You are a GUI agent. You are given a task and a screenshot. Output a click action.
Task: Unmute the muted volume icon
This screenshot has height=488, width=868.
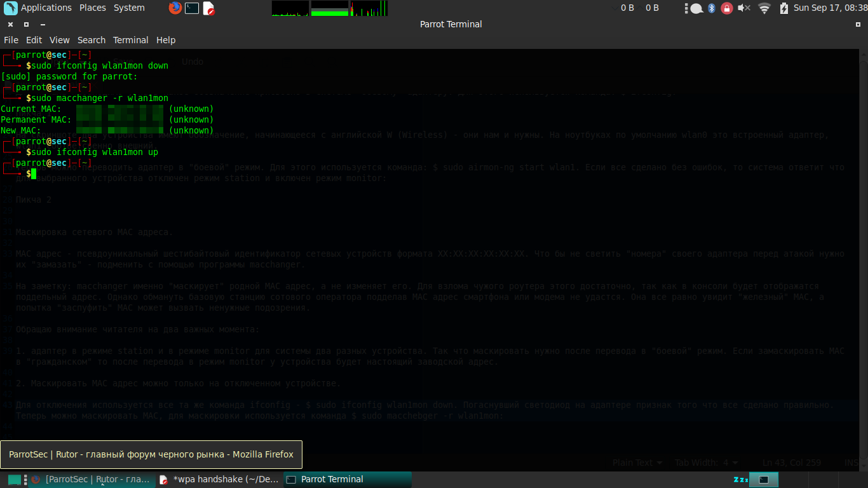point(745,8)
